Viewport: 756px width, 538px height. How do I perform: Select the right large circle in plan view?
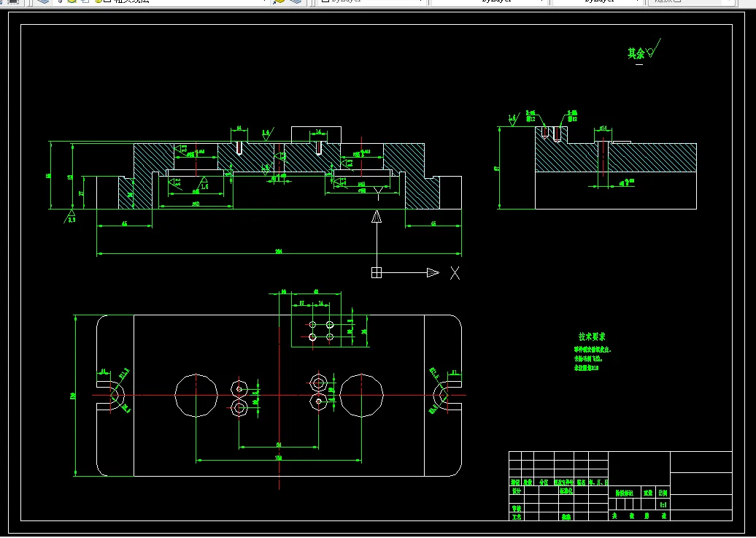pyautogui.click(x=362, y=395)
